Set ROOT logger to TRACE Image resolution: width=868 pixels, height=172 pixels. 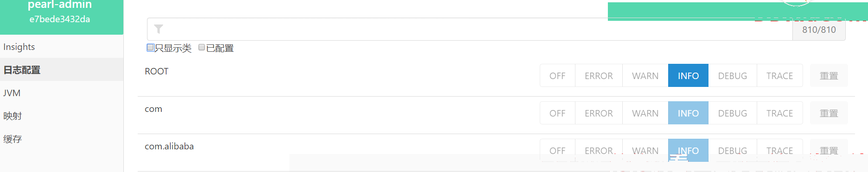[x=779, y=75]
